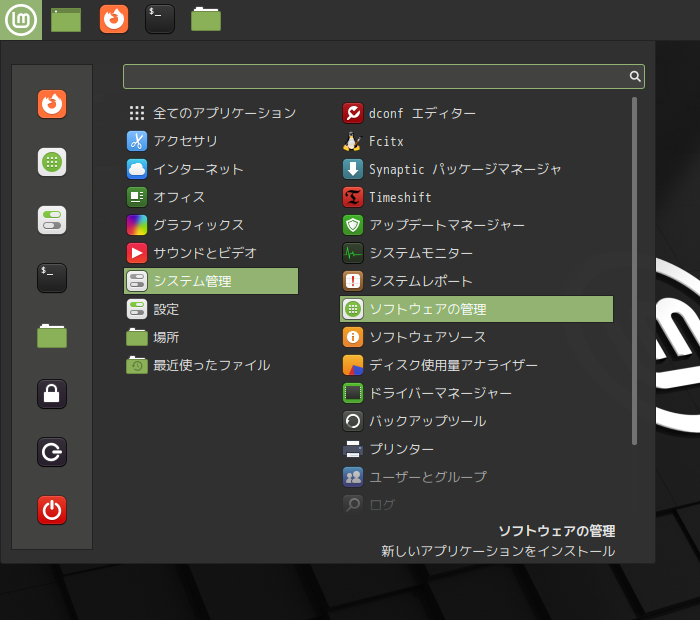The height and width of the screenshot is (620, 700).
Task: Open Synaptic パッケージマネージャ
Action: pos(476,170)
